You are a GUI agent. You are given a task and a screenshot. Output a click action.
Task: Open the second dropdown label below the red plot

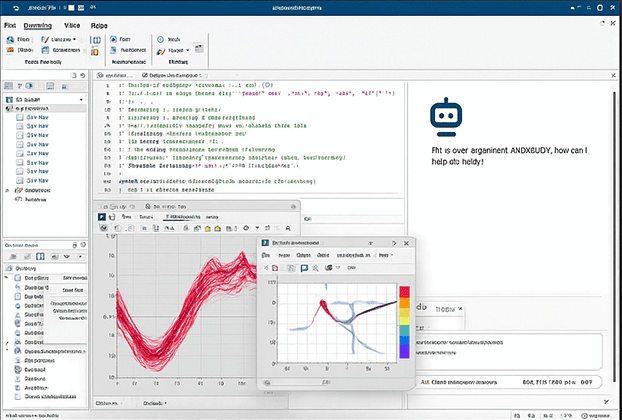pos(154,403)
